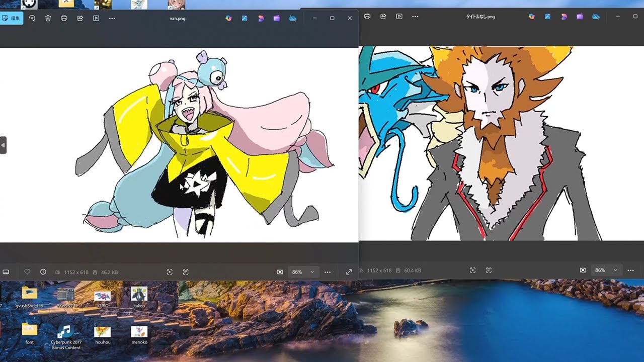Select the takeo image file on desktop
The image size is (644, 362).
(139, 297)
